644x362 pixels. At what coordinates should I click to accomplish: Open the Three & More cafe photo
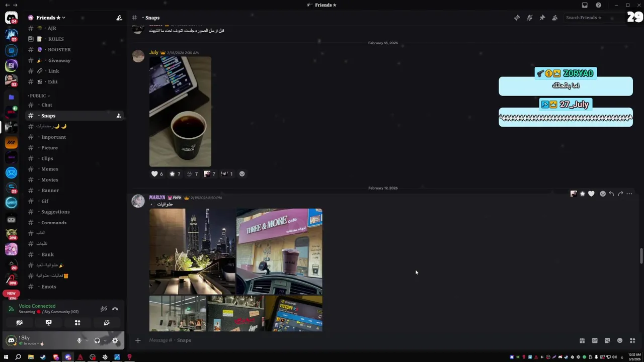pos(279,251)
